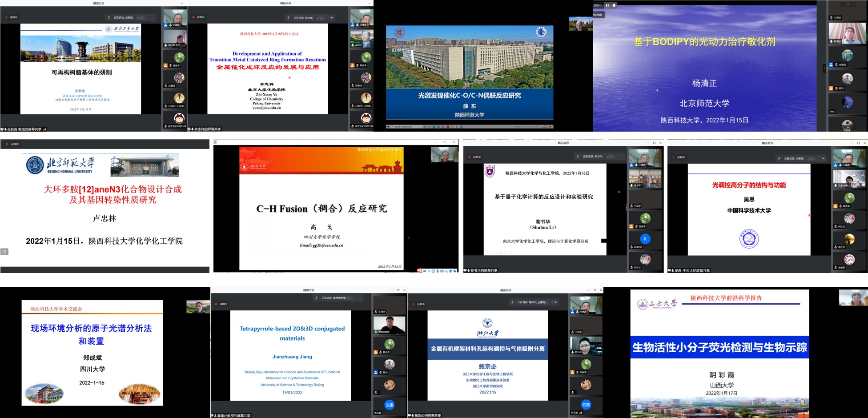
Task: Select speaker video thumbnail beside Shanxi University slide
Action: tap(852, 297)
